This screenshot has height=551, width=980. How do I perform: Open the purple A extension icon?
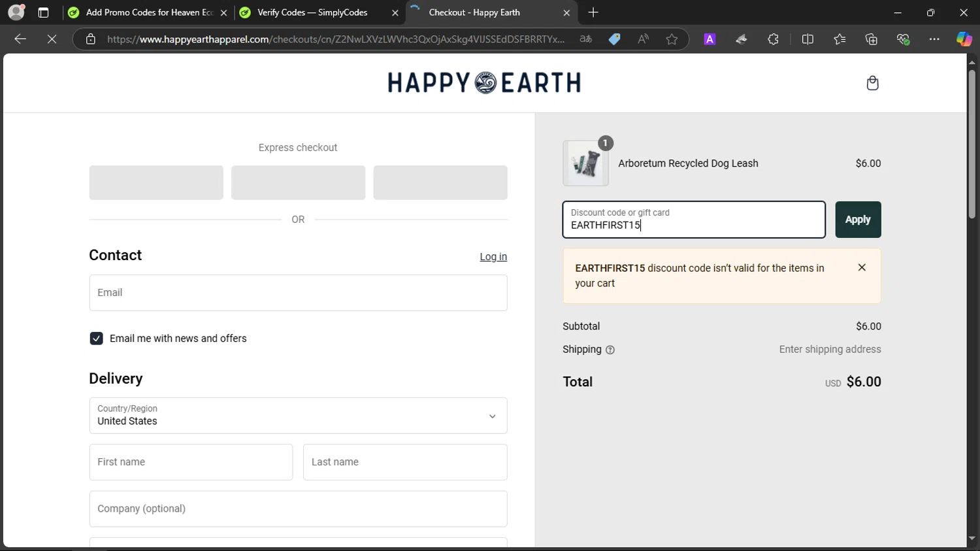click(x=710, y=39)
